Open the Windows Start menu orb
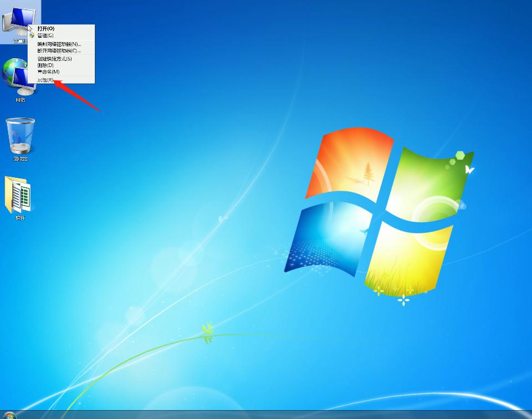 pyautogui.click(x=9, y=415)
